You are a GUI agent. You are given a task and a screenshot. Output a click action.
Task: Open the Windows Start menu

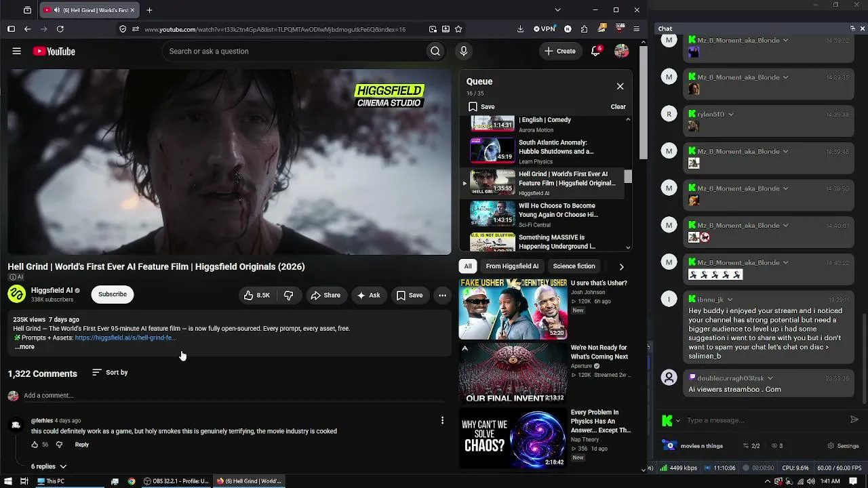(x=7, y=481)
